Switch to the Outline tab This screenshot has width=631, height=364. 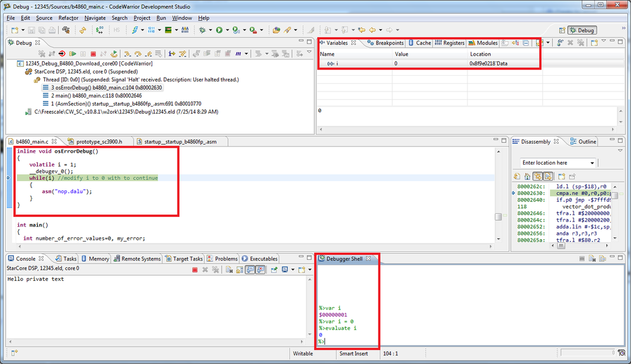coord(583,141)
